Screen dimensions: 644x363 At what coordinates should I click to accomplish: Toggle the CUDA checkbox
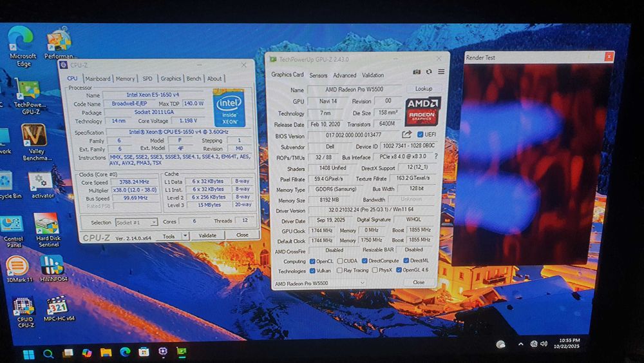[340, 261]
